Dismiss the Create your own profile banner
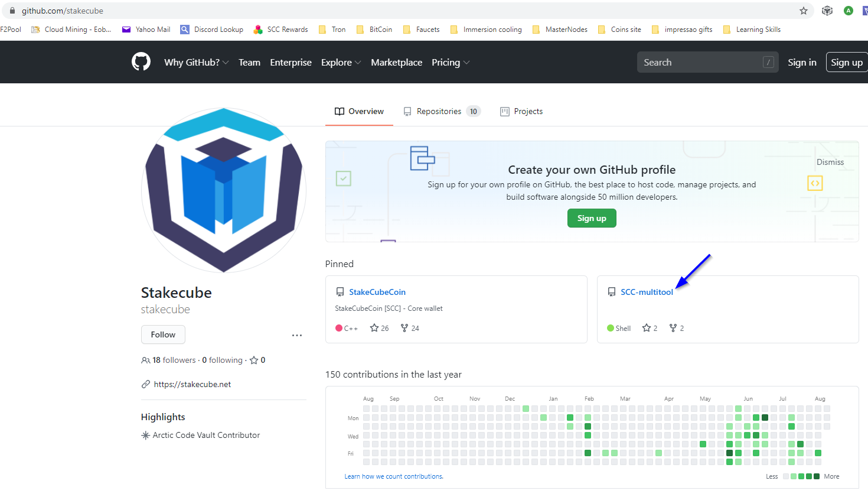This screenshot has width=868, height=497. [830, 162]
